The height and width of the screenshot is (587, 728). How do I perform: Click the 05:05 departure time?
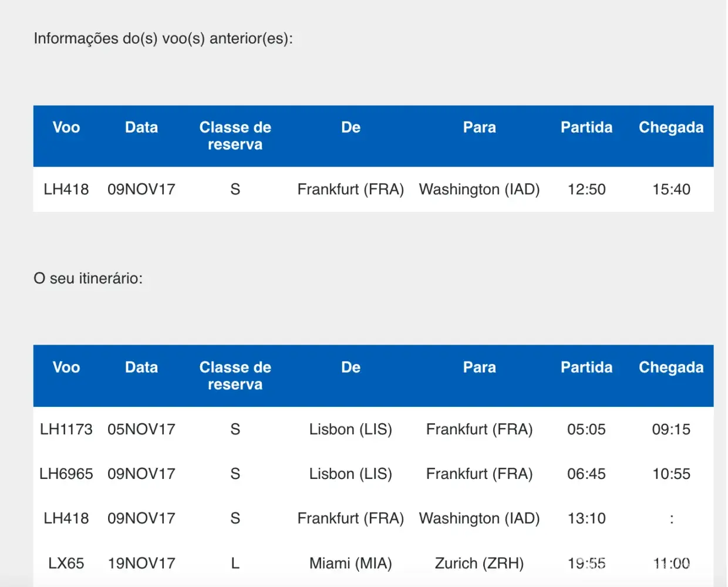587,430
